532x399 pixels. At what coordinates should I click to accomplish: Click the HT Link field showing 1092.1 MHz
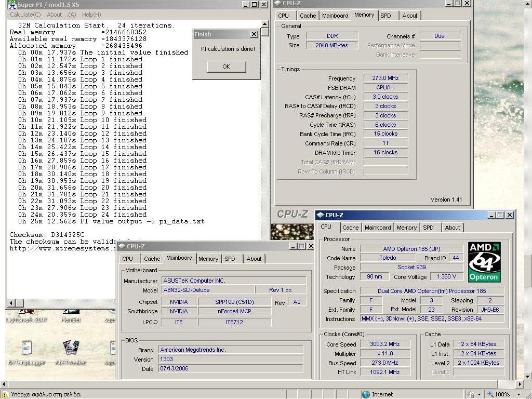(385, 372)
